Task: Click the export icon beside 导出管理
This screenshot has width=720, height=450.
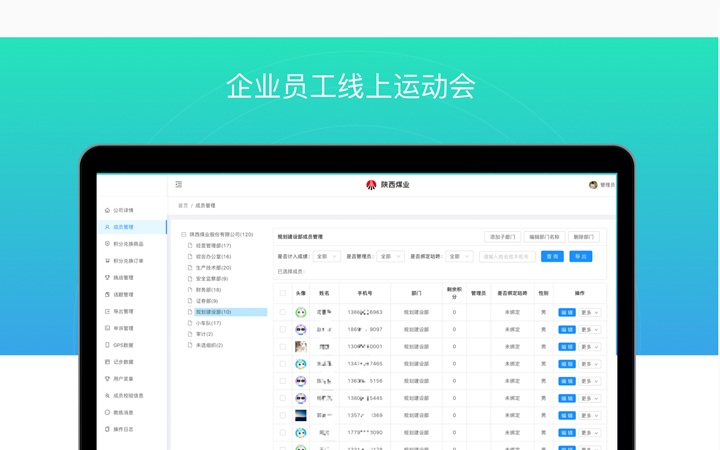Action: click(x=107, y=311)
